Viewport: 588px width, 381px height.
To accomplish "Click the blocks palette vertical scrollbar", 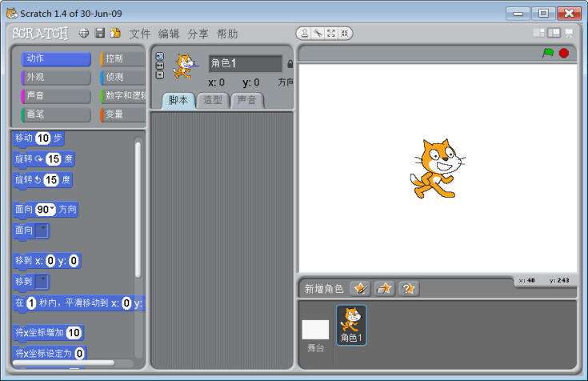I will (138, 211).
